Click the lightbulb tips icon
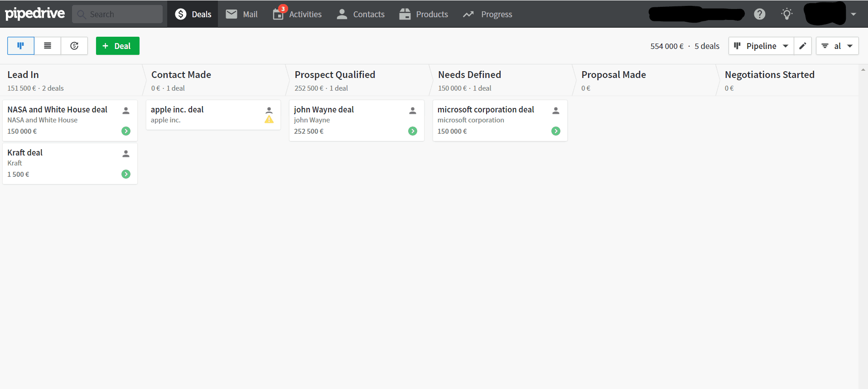This screenshot has height=389, width=868. pos(787,14)
